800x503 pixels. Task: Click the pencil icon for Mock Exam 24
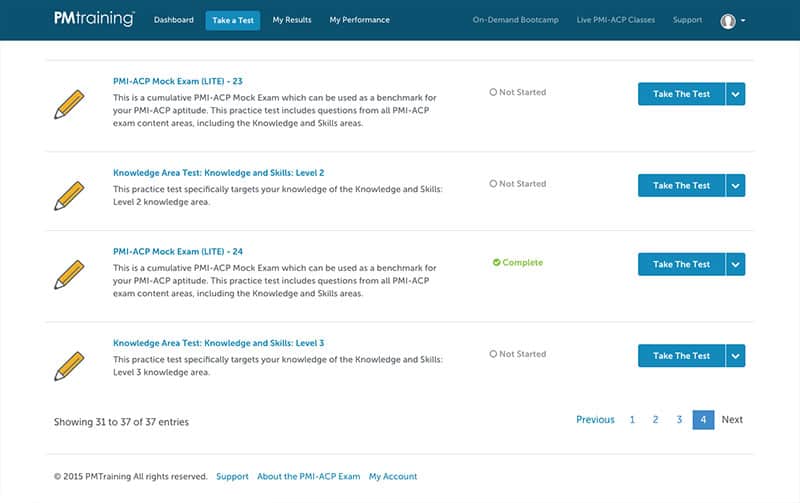(x=69, y=274)
